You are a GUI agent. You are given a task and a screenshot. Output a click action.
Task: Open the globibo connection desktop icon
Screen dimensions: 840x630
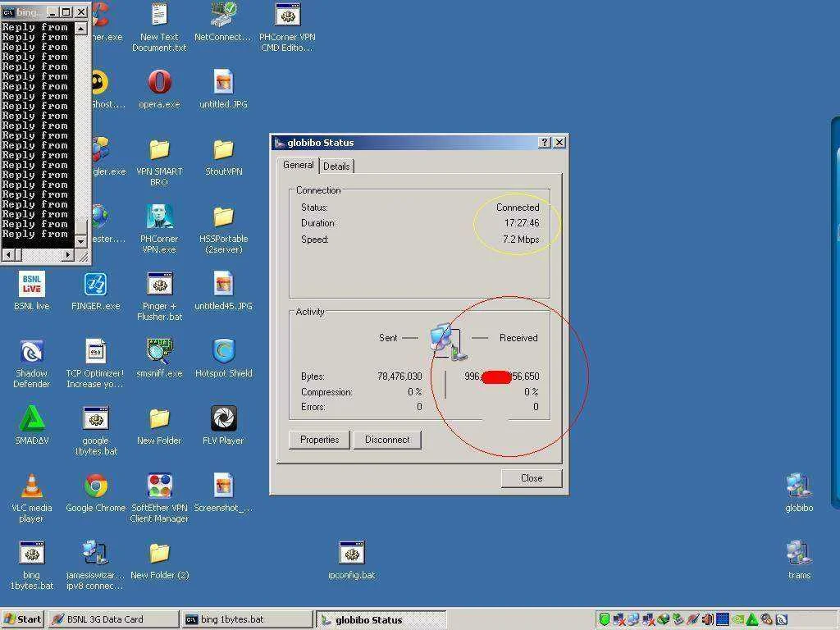[799, 492]
